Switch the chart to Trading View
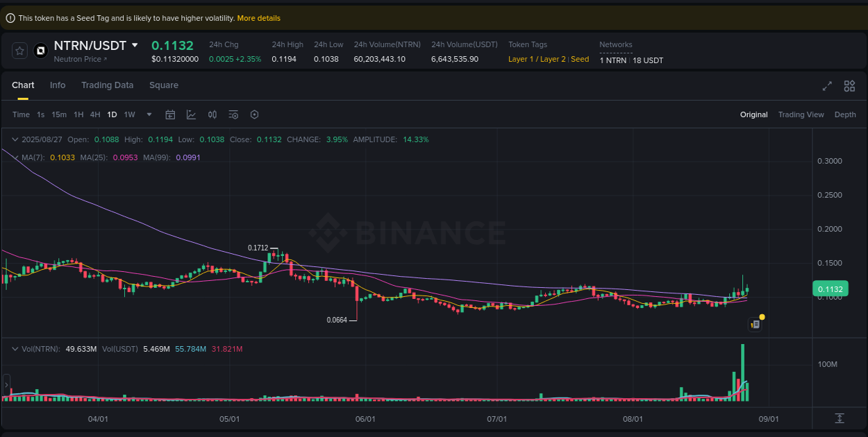The image size is (868, 437). click(x=801, y=114)
